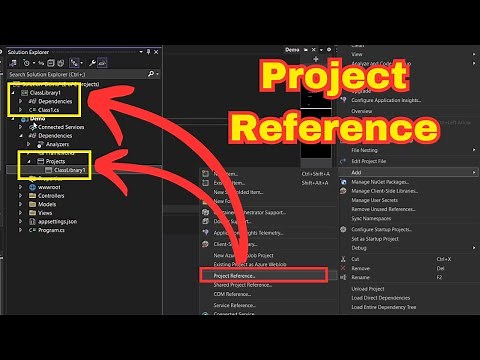Toggle Preview Selected Items button
The image size is (480, 360).
tap(102, 63)
